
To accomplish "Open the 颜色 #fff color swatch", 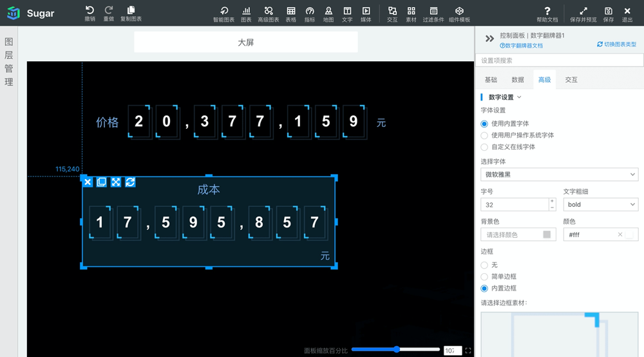I will pyautogui.click(x=629, y=235).
